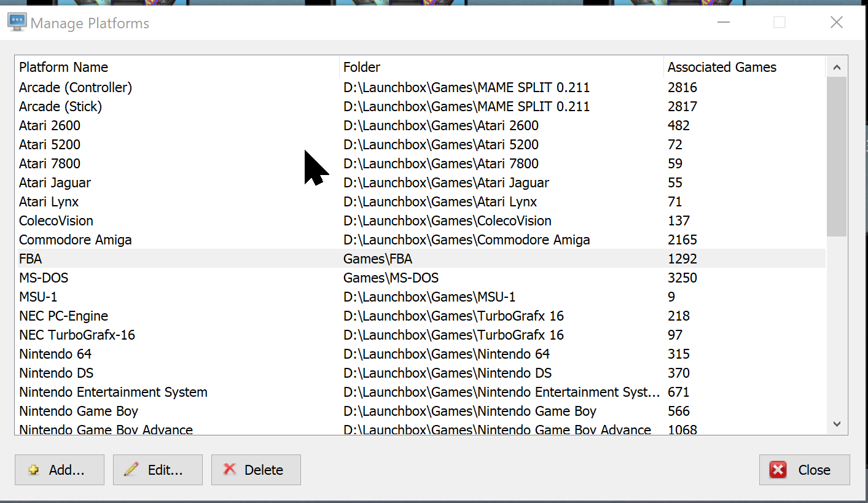Select the Nintendo Game Boy platform
868x503 pixels.
click(x=420, y=411)
